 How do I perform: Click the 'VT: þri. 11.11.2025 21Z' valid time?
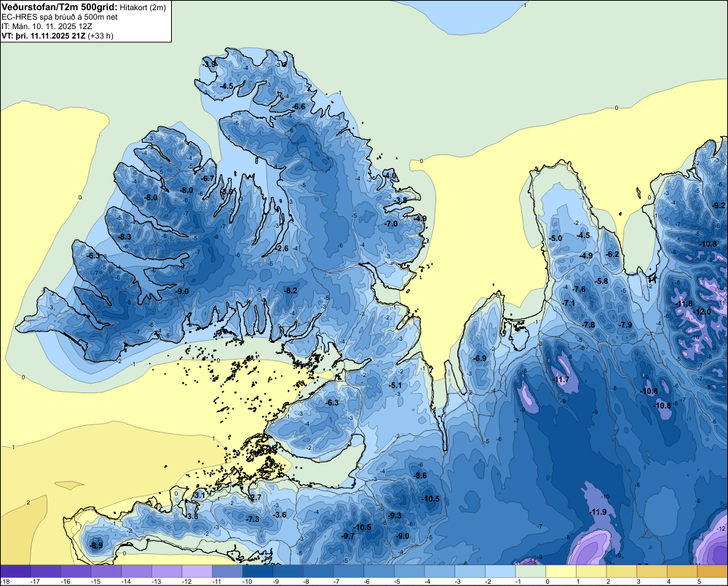[43, 36]
